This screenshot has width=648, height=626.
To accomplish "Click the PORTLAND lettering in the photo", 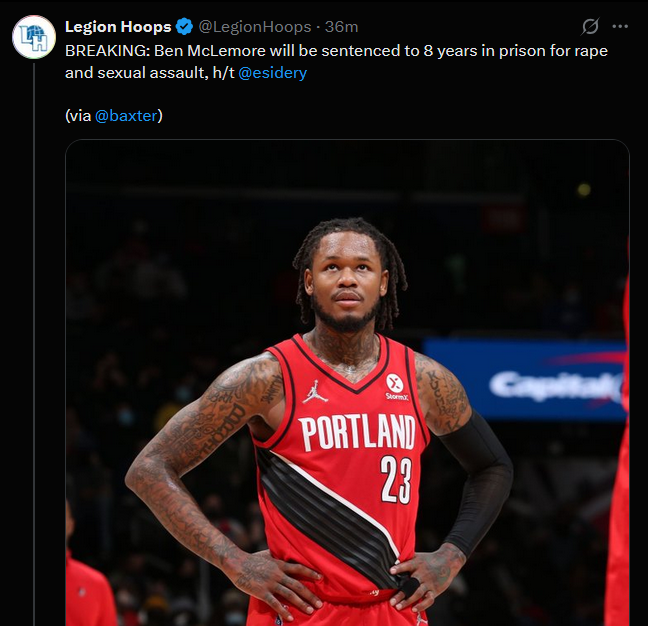I will 357,433.
